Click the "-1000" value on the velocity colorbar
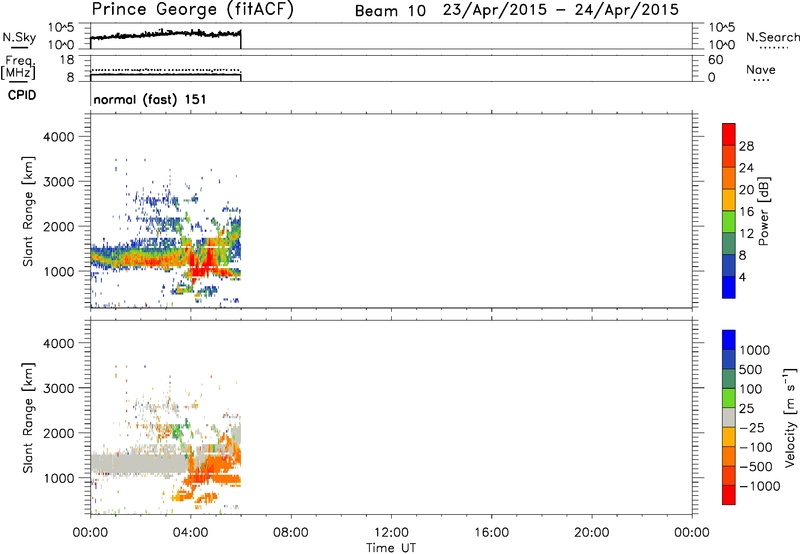The width and height of the screenshot is (800, 554). 760,486
